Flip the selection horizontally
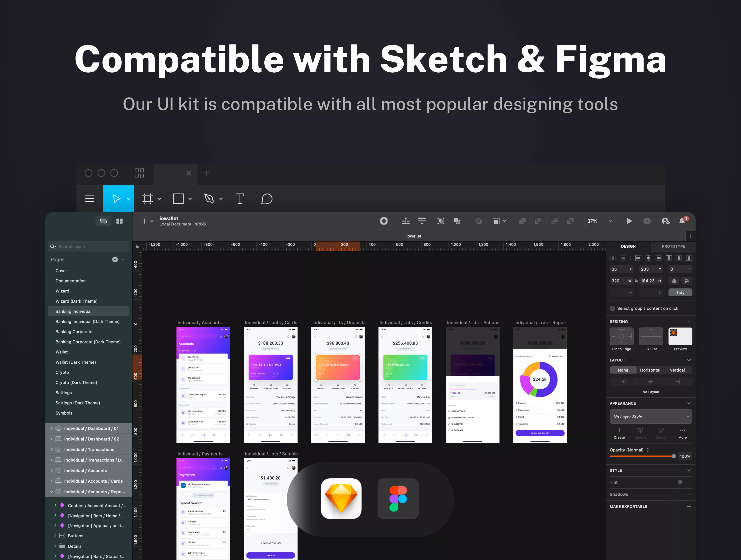741x560 pixels. pos(674,281)
